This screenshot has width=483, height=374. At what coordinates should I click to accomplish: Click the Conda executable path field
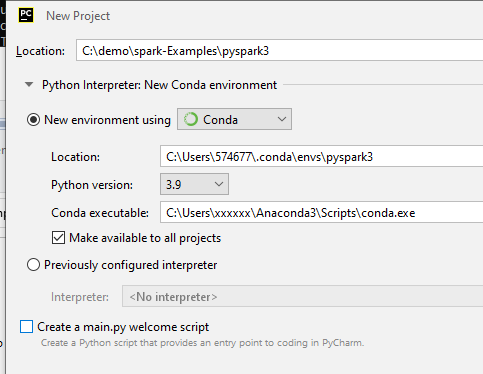pos(321,212)
